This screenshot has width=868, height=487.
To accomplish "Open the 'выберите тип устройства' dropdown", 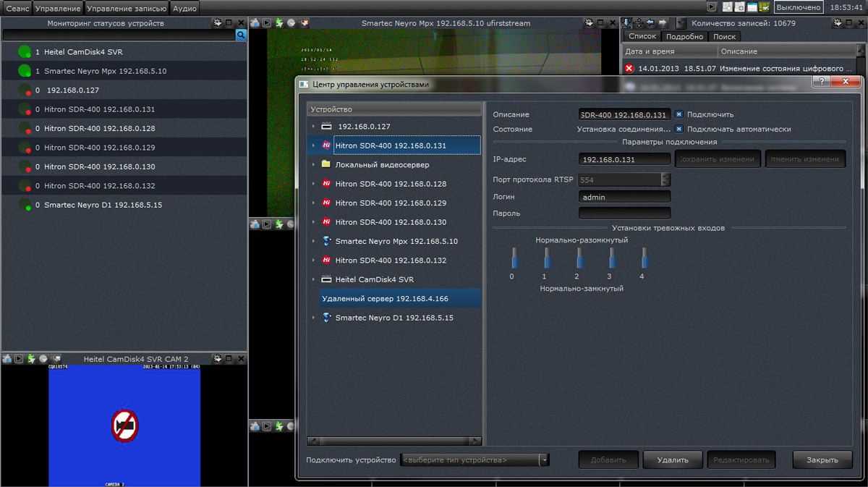I will click(475, 460).
